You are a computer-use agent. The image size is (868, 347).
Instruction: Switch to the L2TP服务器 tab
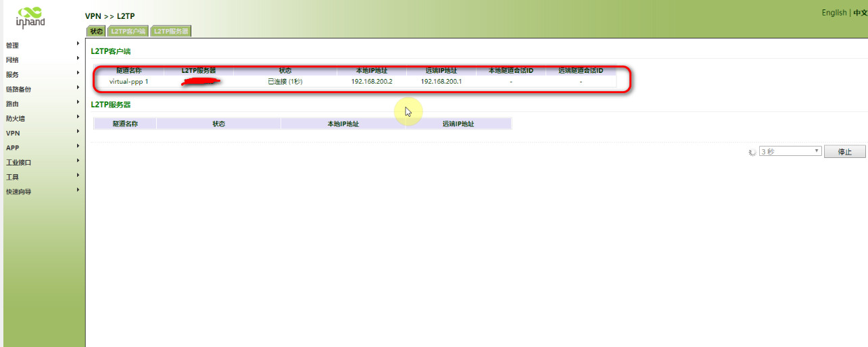coord(170,31)
